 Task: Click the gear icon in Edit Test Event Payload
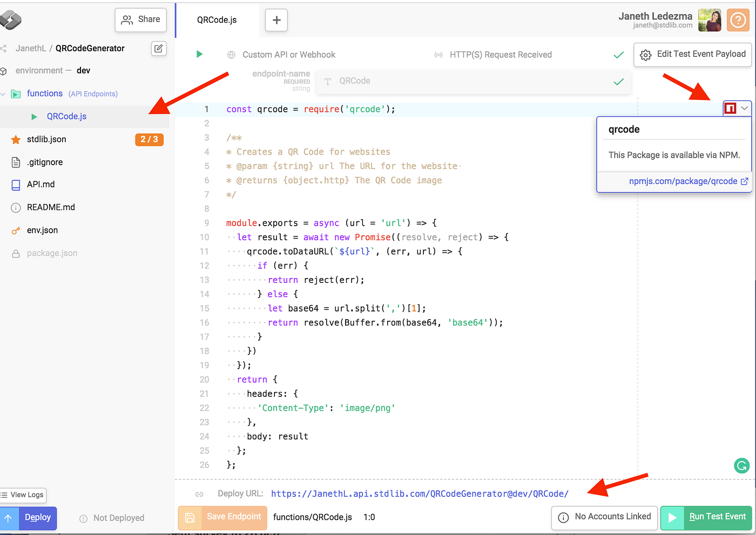pyautogui.click(x=645, y=55)
